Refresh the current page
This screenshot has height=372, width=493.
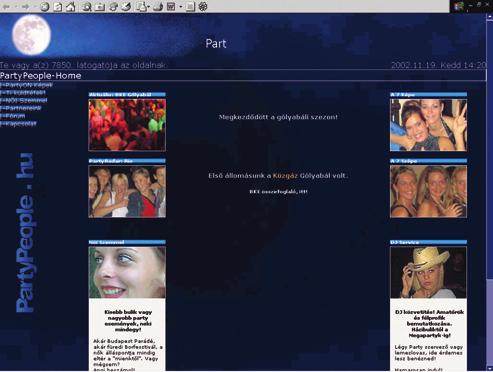(x=58, y=7)
